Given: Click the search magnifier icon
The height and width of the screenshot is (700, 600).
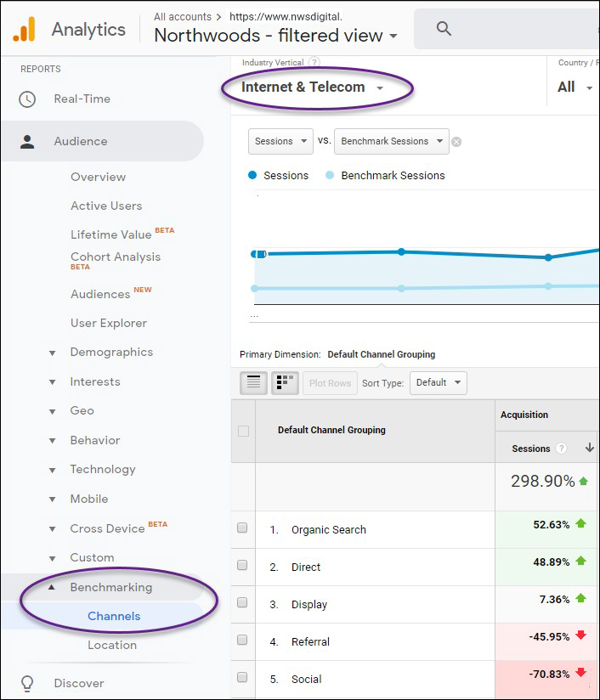Looking at the screenshot, I should [444, 29].
